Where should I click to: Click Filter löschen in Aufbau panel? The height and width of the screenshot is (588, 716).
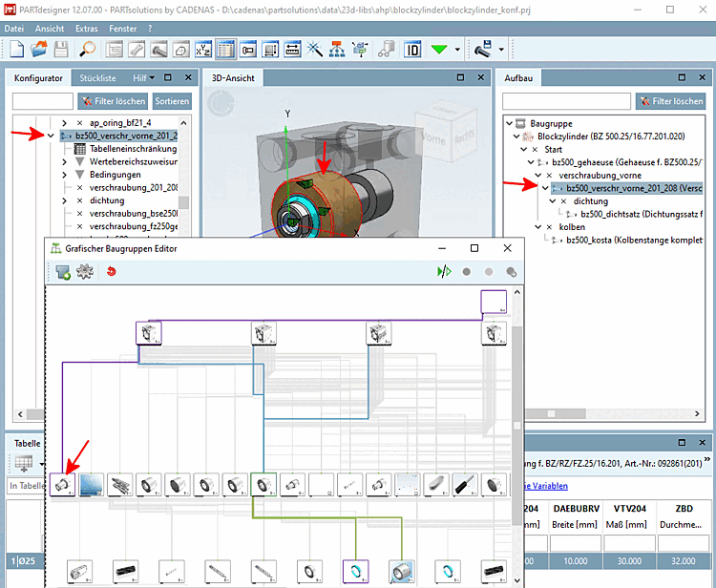669,100
